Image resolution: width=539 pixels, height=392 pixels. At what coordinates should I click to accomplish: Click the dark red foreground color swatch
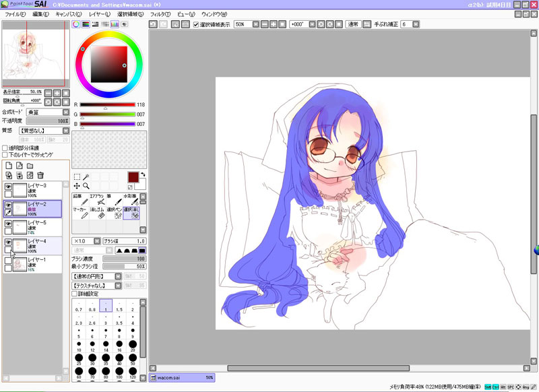(133, 177)
